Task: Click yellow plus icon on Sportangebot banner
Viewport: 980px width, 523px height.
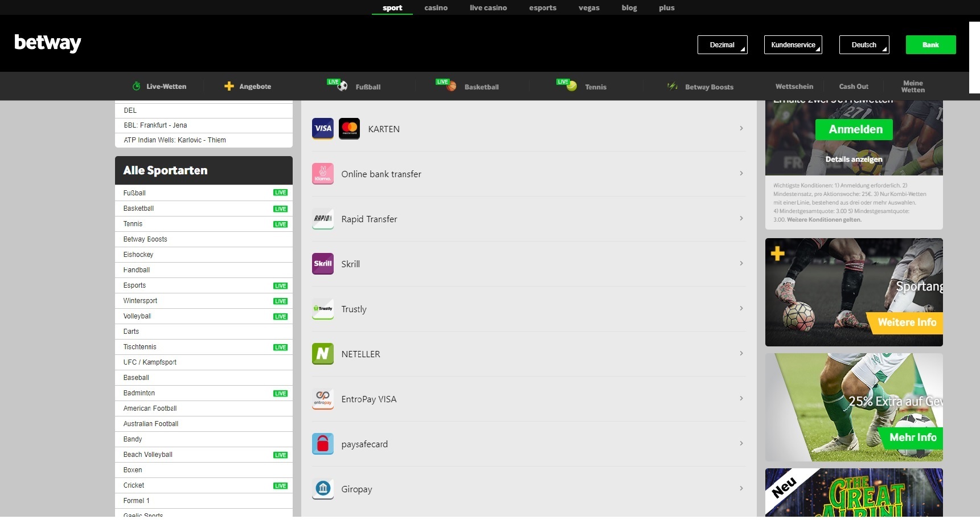Action: [x=777, y=254]
